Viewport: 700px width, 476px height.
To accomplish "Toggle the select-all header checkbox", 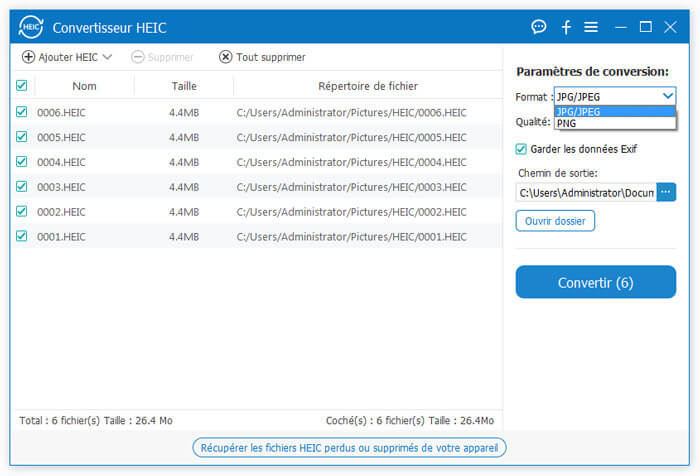I will click(22, 86).
